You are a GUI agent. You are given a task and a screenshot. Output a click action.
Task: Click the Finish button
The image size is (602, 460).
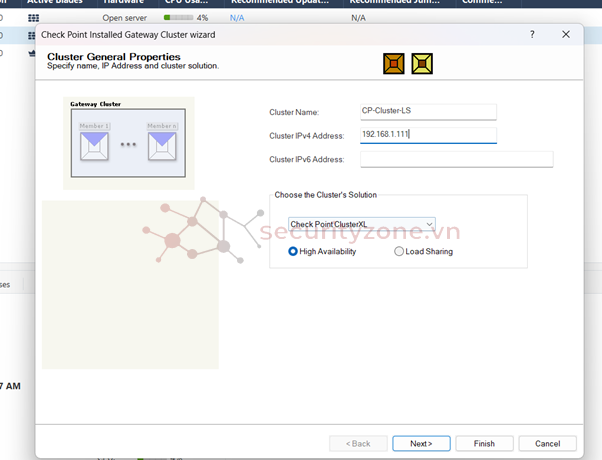[x=484, y=443]
